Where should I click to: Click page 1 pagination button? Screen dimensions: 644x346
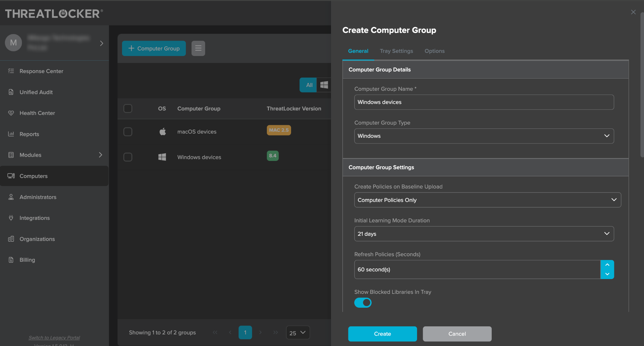click(245, 332)
